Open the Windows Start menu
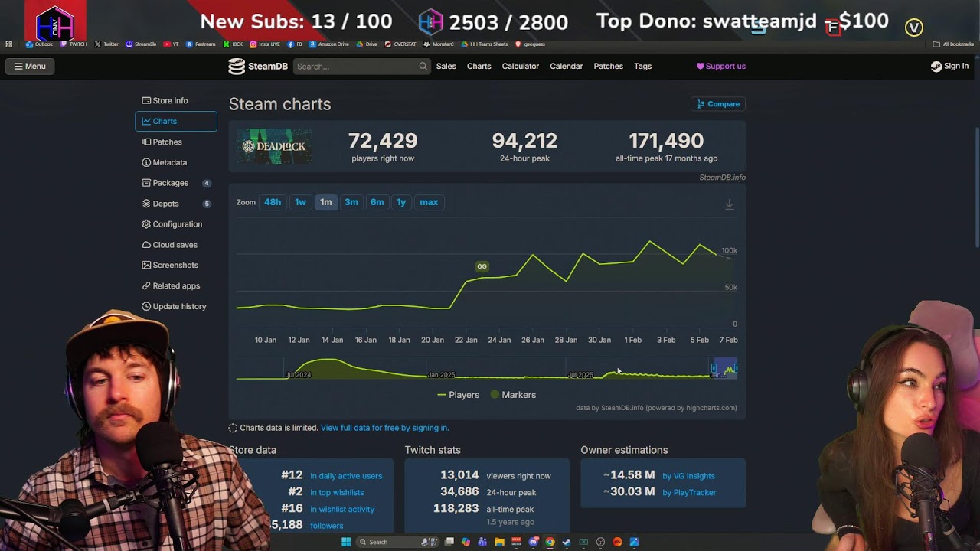This screenshot has height=551, width=980. 346,542
